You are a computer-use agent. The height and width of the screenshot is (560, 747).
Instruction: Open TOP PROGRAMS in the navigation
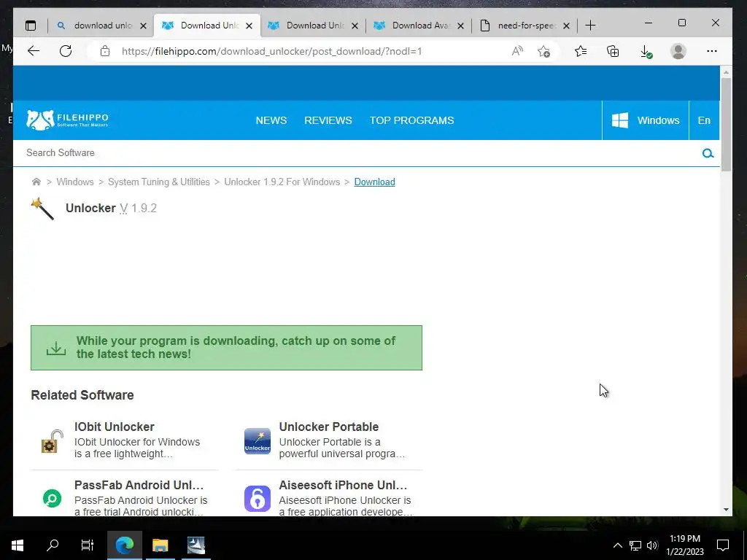411,120
